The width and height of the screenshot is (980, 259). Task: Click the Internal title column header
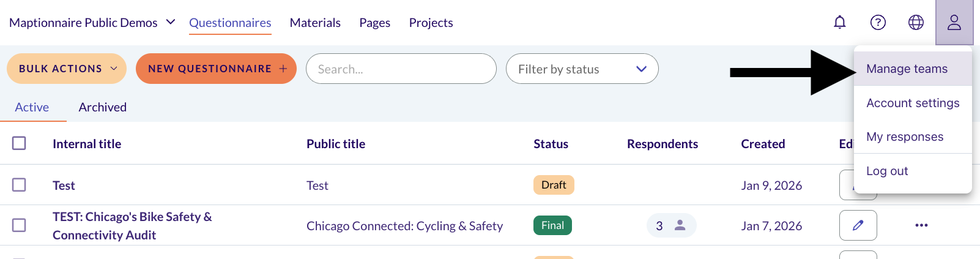87,144
